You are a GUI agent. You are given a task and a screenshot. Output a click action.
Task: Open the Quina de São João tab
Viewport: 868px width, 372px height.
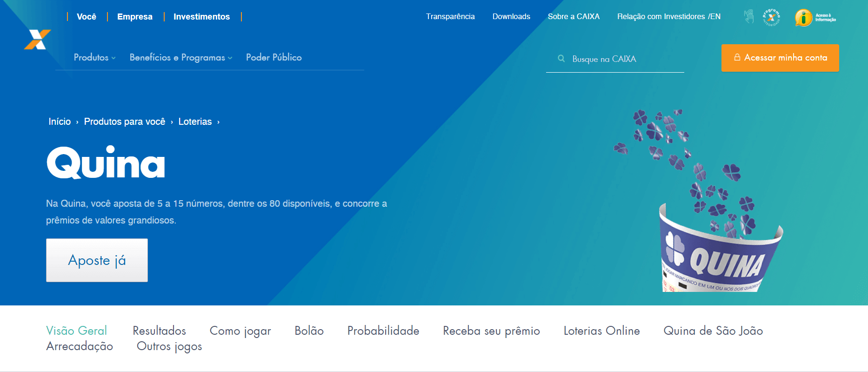713,331
